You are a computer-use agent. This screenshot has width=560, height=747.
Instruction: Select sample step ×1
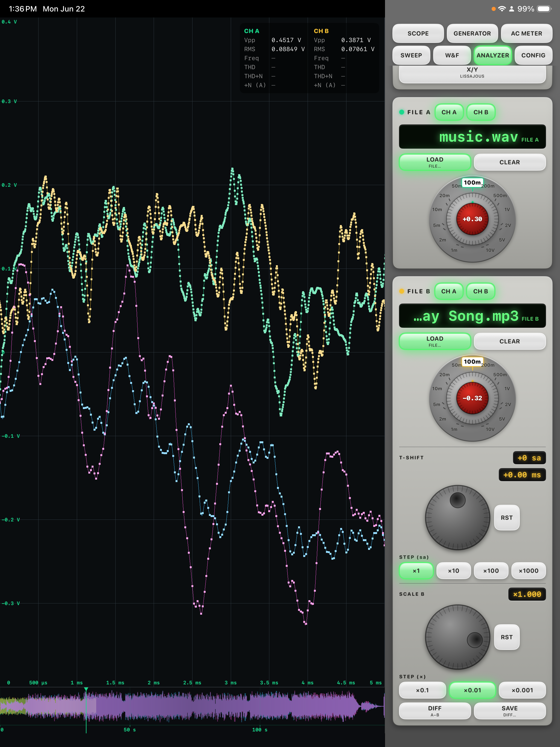(416, 571)
